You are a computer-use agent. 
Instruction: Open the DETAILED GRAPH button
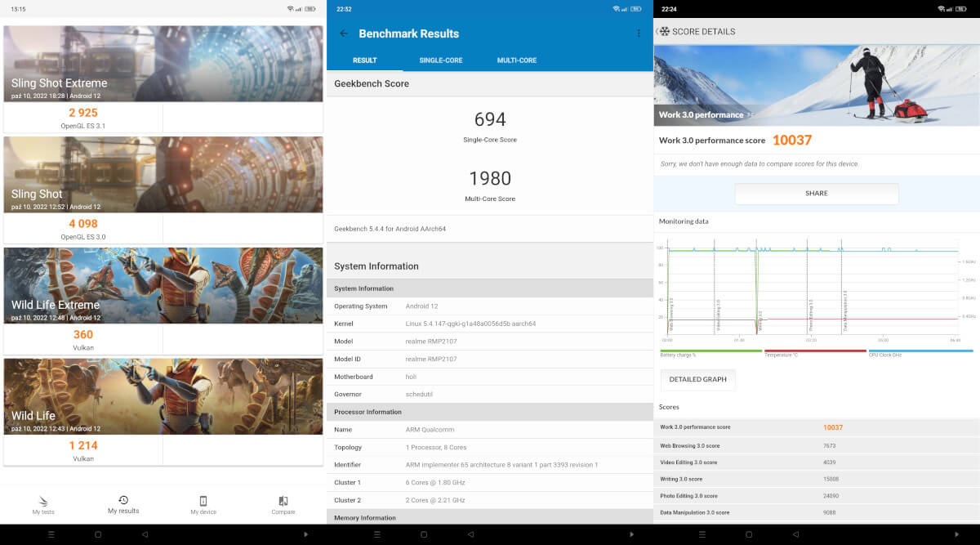coord(697,379)
